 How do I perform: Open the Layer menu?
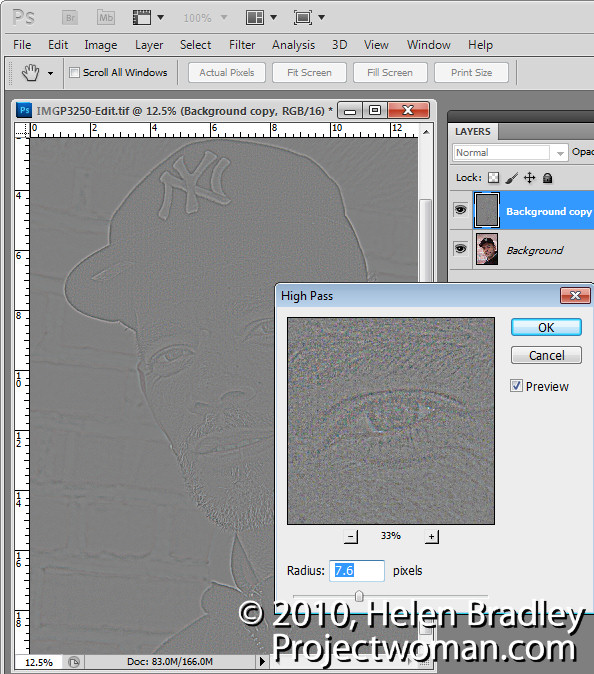pos(149,45)
